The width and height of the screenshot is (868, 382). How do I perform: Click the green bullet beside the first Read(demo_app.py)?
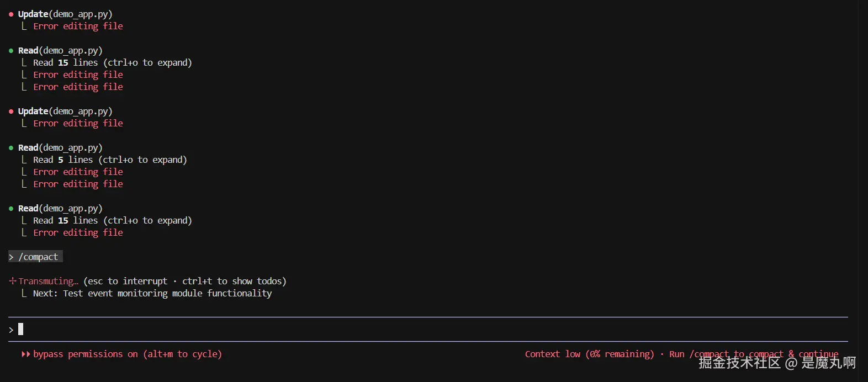tap(11, 51)
